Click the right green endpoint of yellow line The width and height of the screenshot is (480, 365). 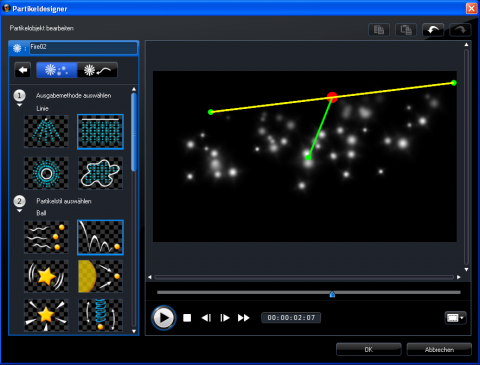(454, 83)
